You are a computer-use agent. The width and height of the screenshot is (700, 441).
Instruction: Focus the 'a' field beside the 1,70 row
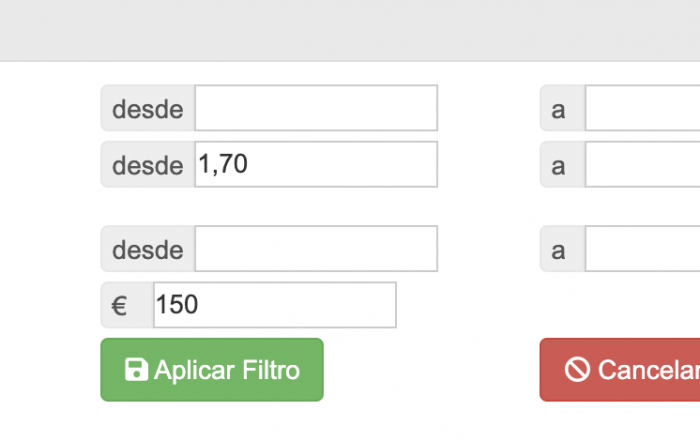tap(642, 164)
